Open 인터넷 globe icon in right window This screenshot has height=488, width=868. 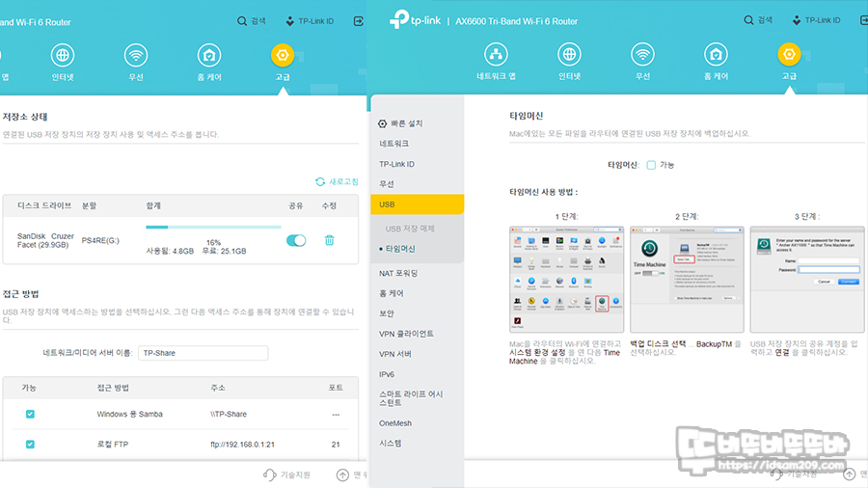pos(569,54)
